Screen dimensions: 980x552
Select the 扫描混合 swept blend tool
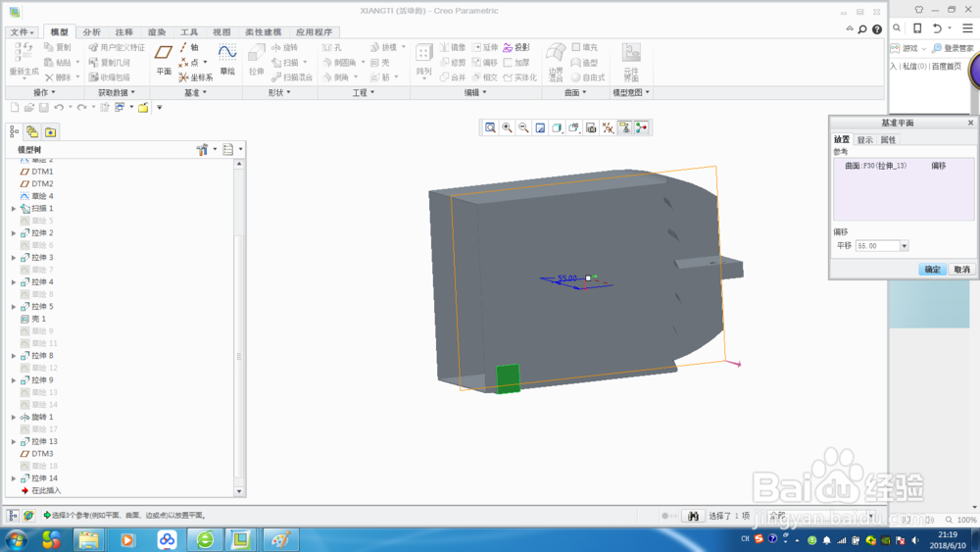[292, 77]
